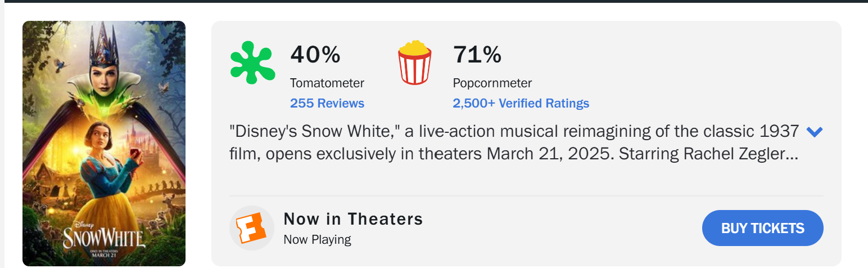Click the truncated text "Starring Rachel Zegler…"
The width and height of the screenshot is (868, 268).
708,154
